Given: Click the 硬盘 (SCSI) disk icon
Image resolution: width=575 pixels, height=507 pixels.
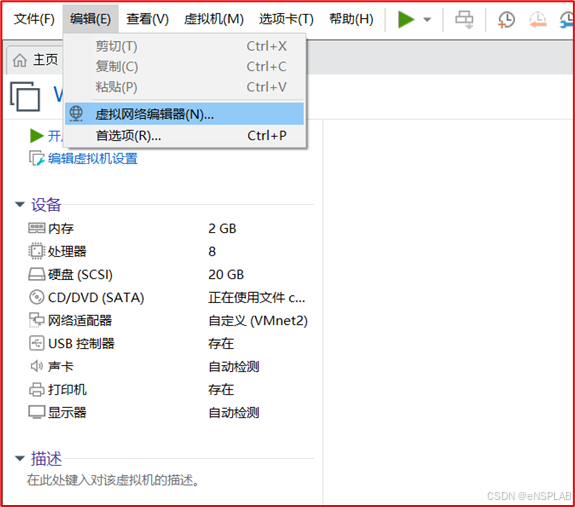Looking at the screenshot, I should [37, 274].
